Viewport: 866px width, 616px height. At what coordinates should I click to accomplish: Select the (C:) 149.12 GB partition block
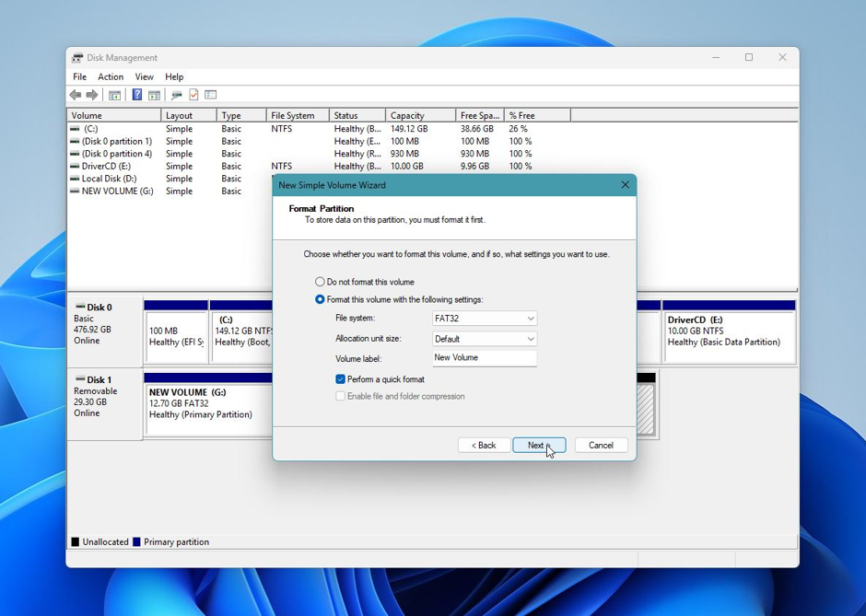(x=241, y=331)
